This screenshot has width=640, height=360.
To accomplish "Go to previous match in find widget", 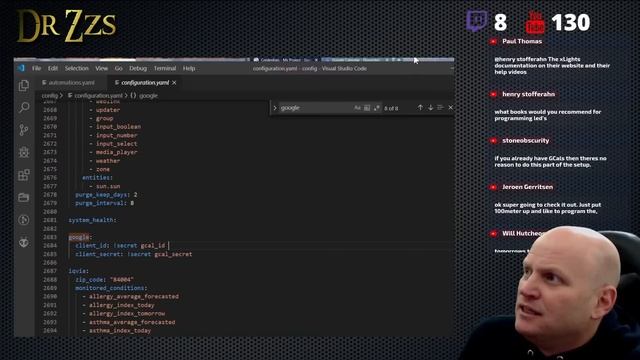I will tap(420, 107).
